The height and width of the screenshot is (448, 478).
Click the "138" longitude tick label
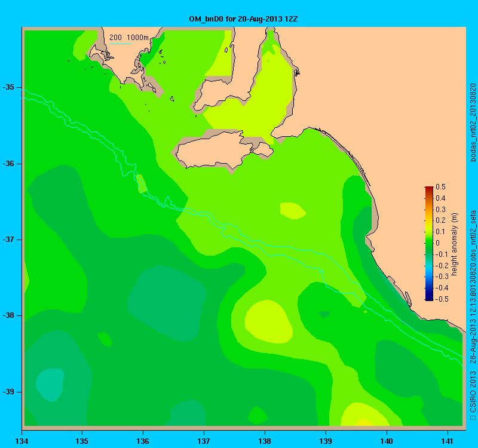pyautogui.click(x=265, y=441)
